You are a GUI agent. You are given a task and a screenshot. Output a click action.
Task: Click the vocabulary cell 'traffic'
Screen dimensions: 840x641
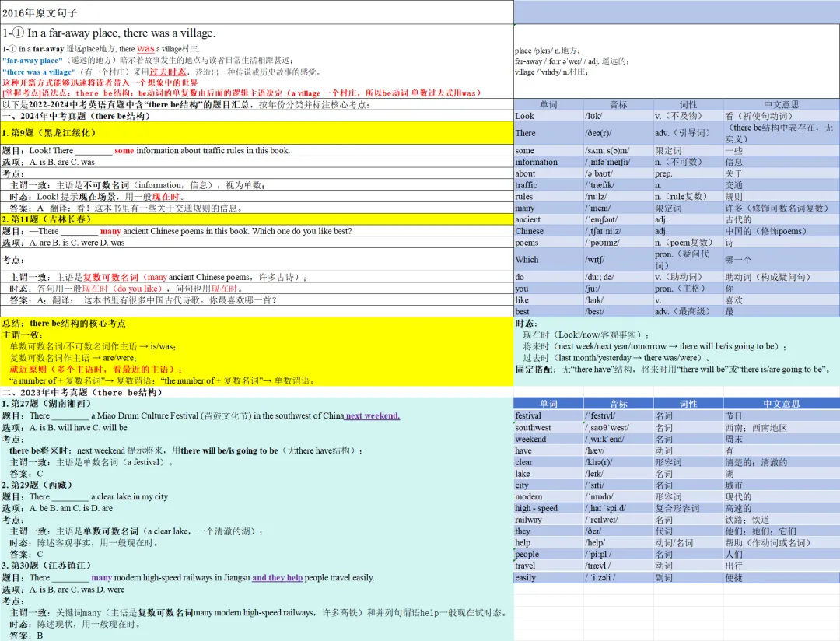(548, 185)
